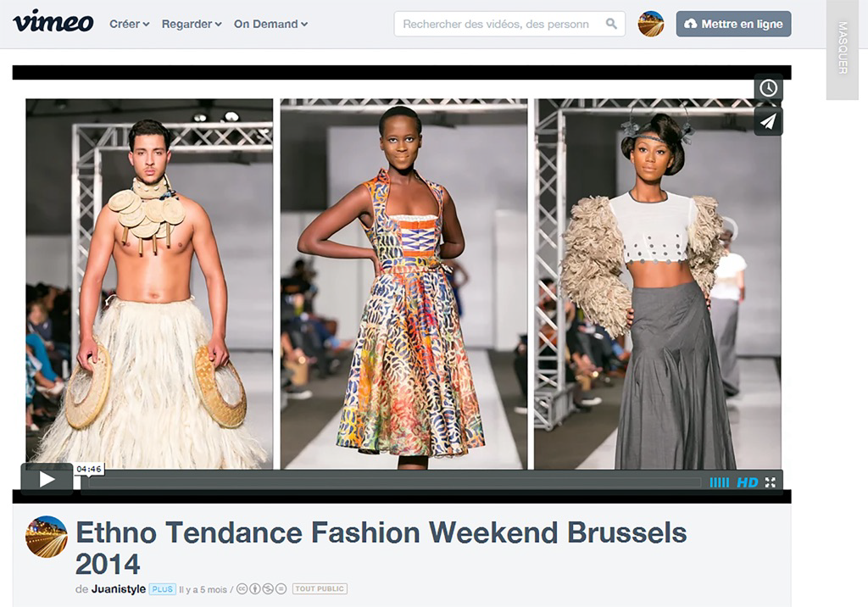868x607 pixels.
Task: Collapse the sidebar with MASQUER tab
Action: click(842, 48)
